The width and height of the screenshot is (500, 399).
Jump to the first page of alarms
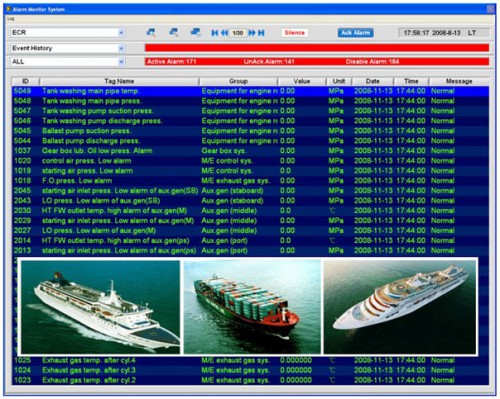(215, 33)
